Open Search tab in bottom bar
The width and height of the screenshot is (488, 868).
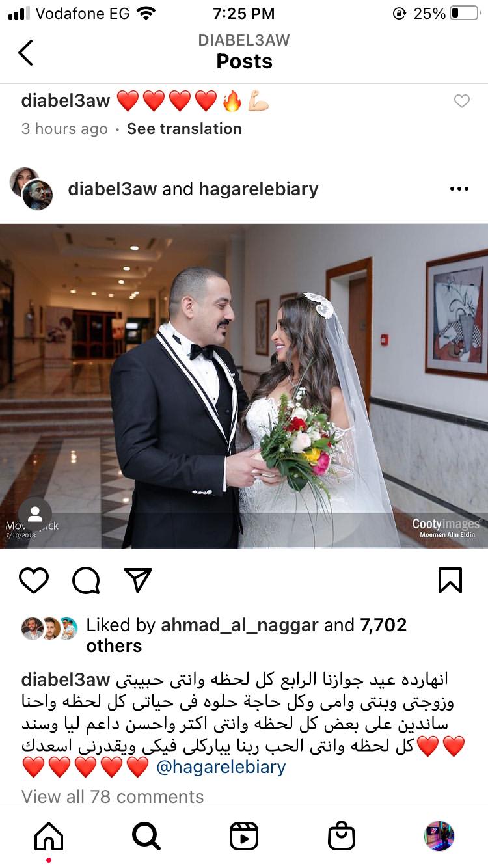(x=146, y=836)
